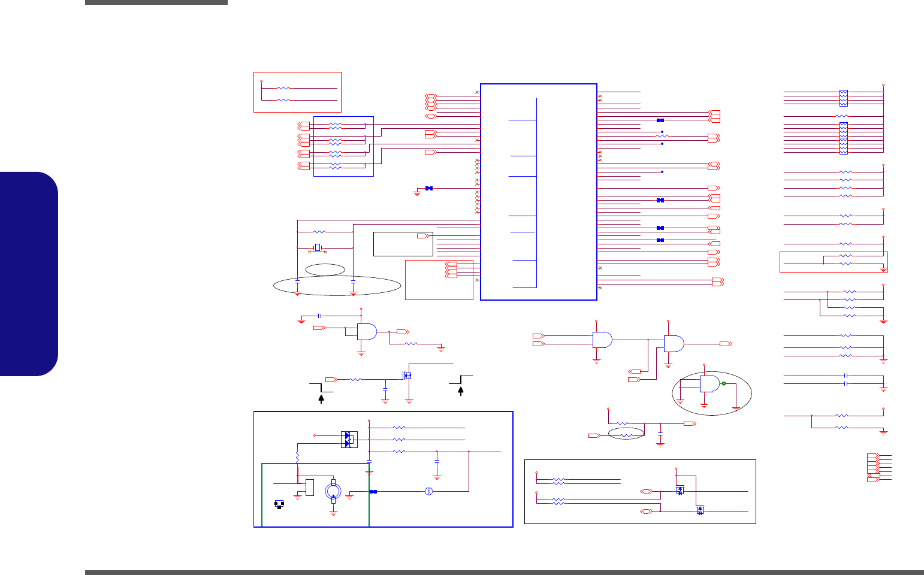
Task: Click the output port of the RC filter network
Action: [690, 423]
